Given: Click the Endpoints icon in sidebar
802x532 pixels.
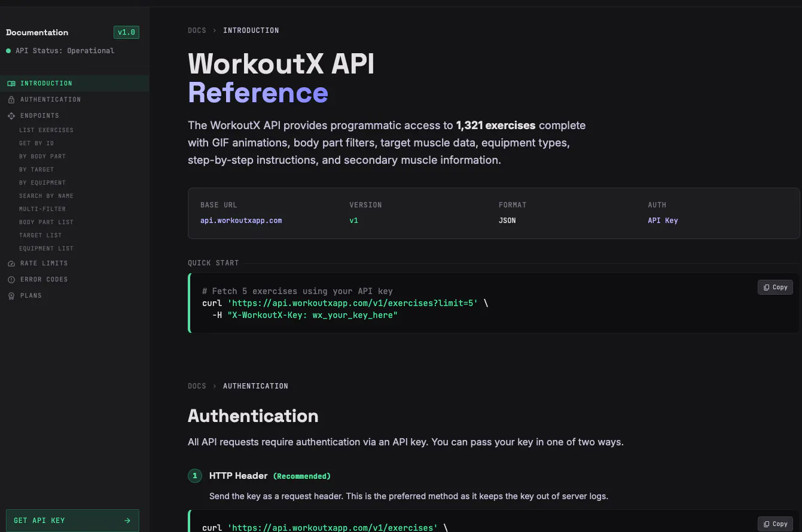Looking at the screenshot, I should click(x=11, y=116).
